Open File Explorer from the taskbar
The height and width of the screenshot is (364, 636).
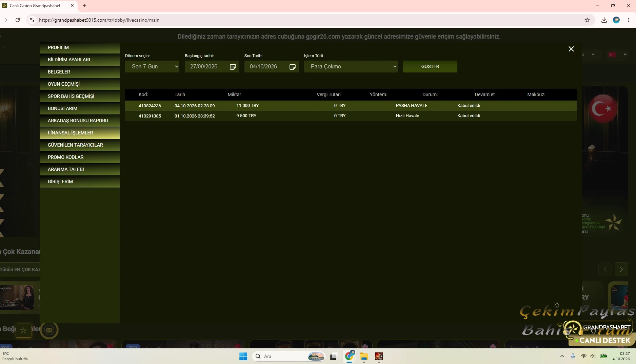(x=364, y=356)
